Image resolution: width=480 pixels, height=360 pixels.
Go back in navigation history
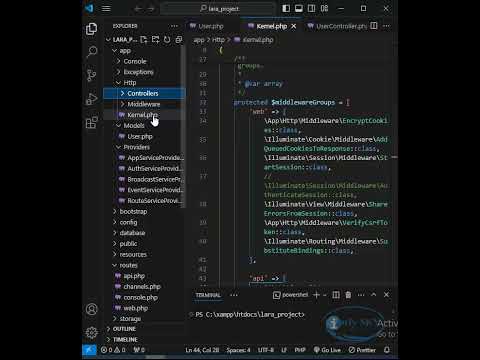[138, 9]
